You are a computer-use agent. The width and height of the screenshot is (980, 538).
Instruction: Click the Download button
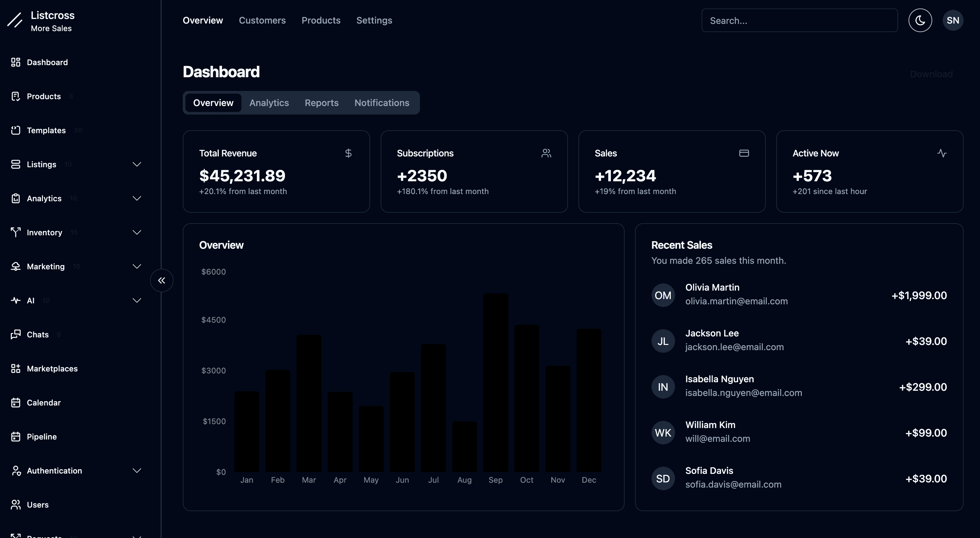coord(931,74)
